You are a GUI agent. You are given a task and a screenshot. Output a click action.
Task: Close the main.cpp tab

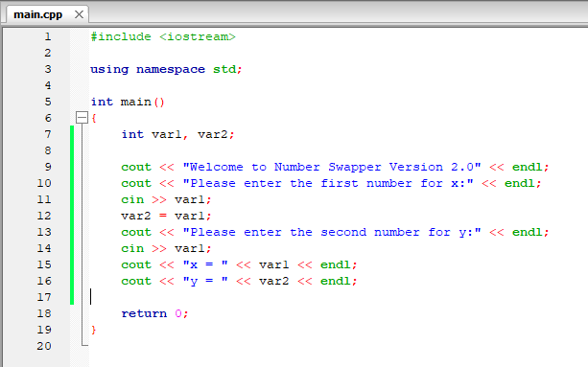point(79,14)
